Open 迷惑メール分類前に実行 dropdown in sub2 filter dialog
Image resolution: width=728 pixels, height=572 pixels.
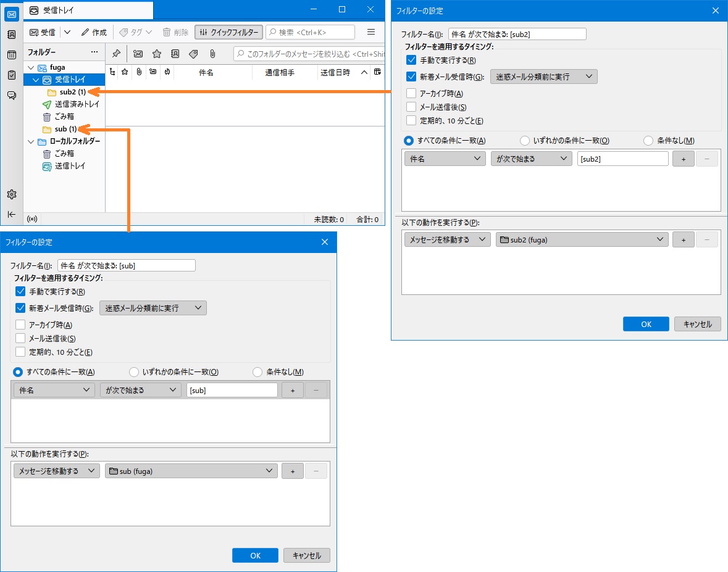[x=543, y=77]
